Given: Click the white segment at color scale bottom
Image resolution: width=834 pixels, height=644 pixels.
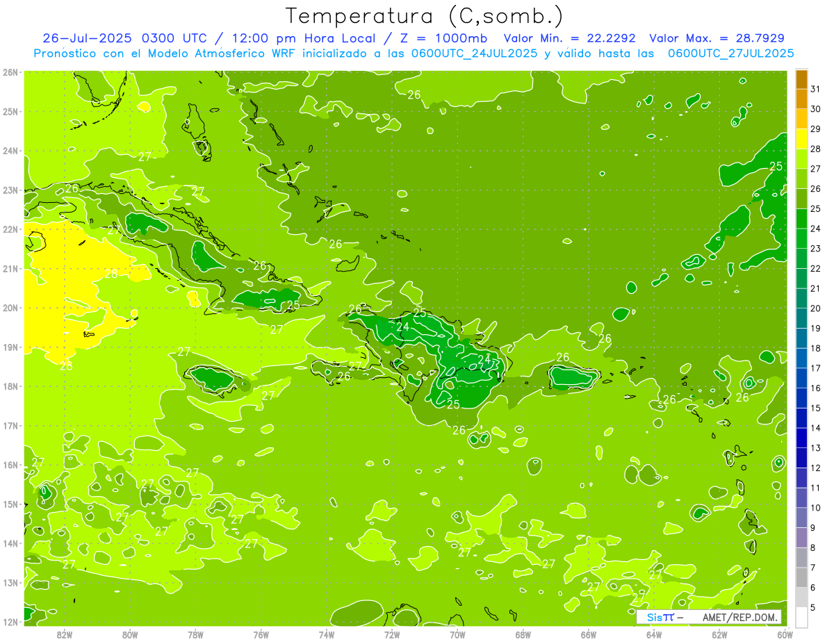Looking at the screenshot, I should point(801,618).
